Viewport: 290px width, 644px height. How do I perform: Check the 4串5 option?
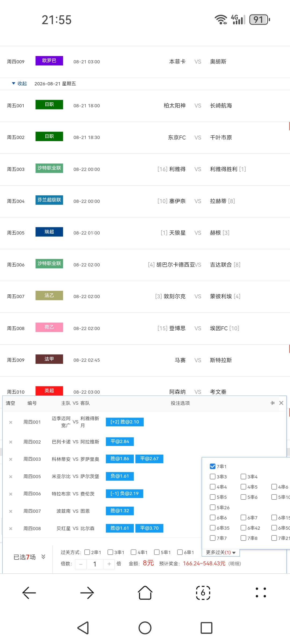coord(243,487)
